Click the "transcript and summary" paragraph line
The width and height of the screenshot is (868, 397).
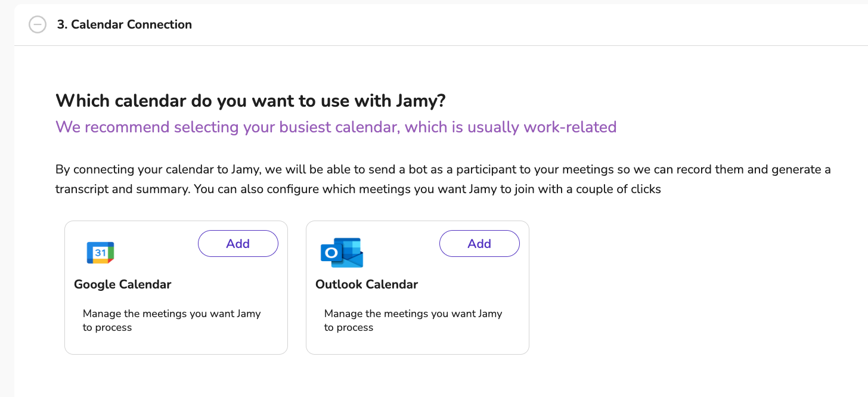click(358, 190)
